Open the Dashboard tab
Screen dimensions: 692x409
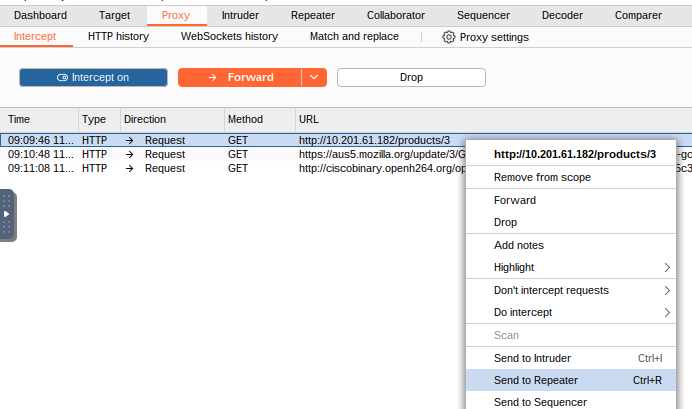[x=40, y=15]
